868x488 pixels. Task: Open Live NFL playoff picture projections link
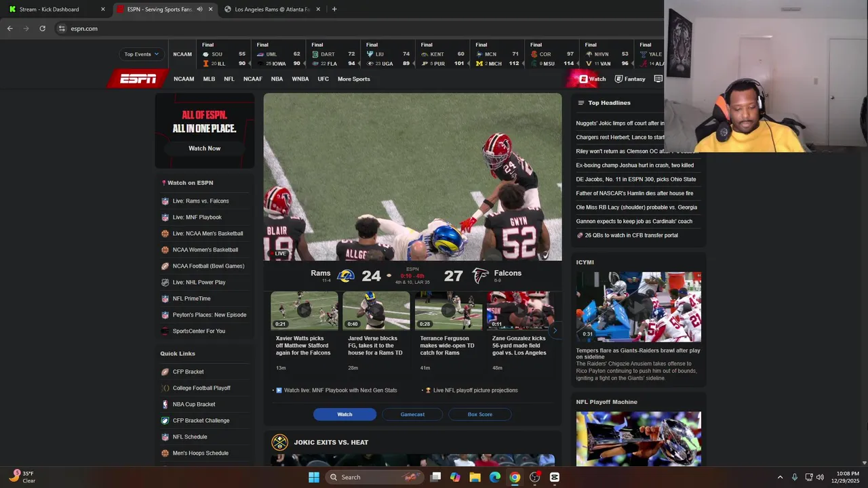475,390
